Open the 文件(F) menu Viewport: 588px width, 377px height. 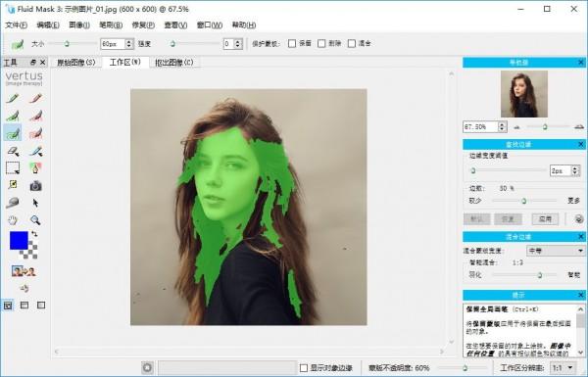point(16,25)
